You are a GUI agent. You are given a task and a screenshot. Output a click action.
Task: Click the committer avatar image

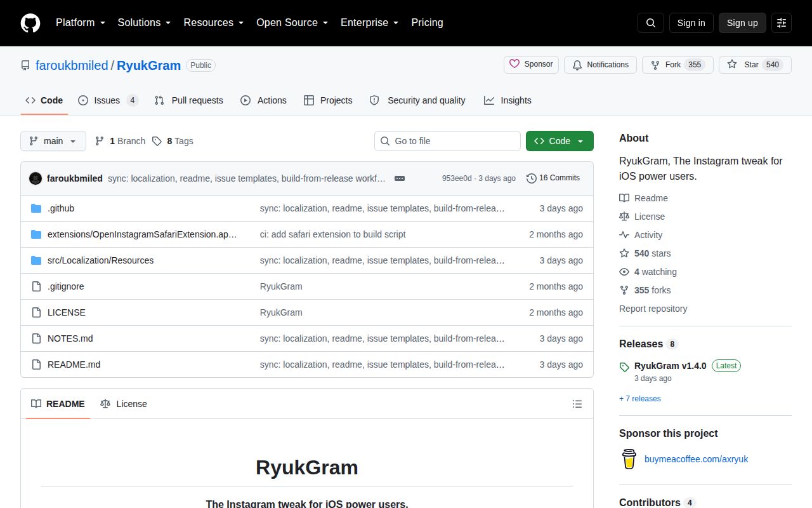[36, 178]
